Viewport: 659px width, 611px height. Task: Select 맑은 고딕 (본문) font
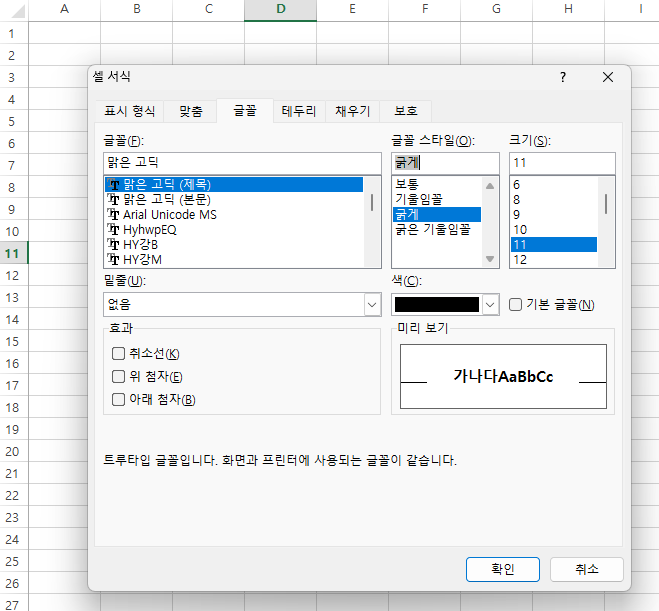pyautogui.click(x=234, y=200)
